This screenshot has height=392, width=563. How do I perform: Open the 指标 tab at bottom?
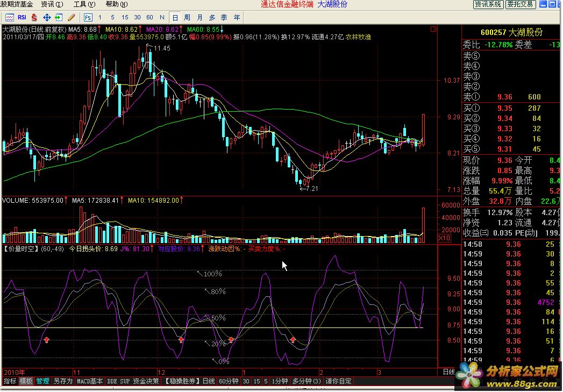(x=10, y=381)
